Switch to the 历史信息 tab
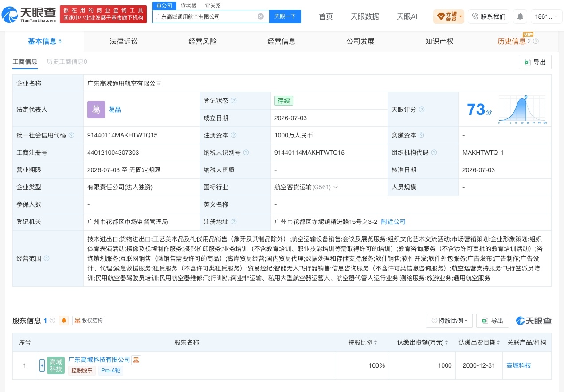Image resolution: width=564 pixels, height=392 pixels. (512, 41)
